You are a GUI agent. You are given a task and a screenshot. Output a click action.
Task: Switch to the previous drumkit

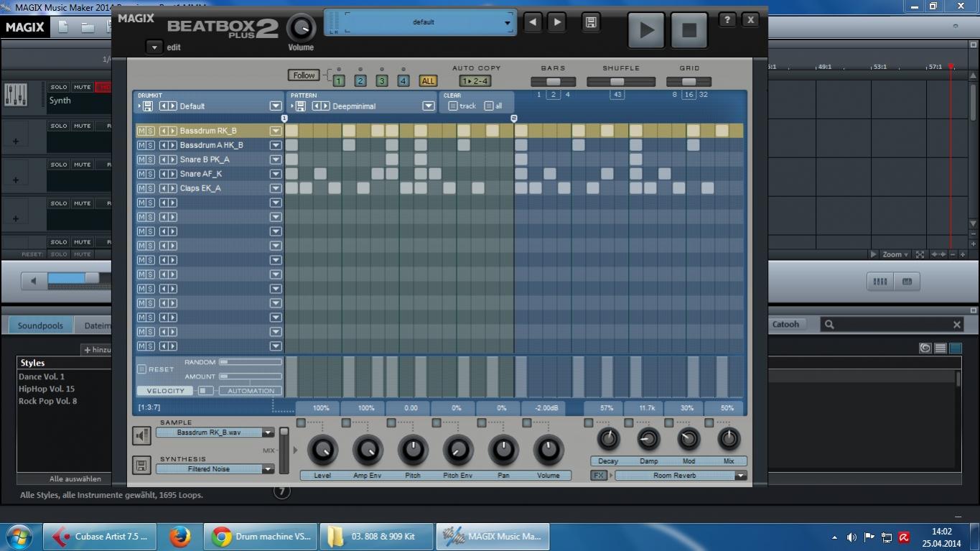(x=164, y=106)
